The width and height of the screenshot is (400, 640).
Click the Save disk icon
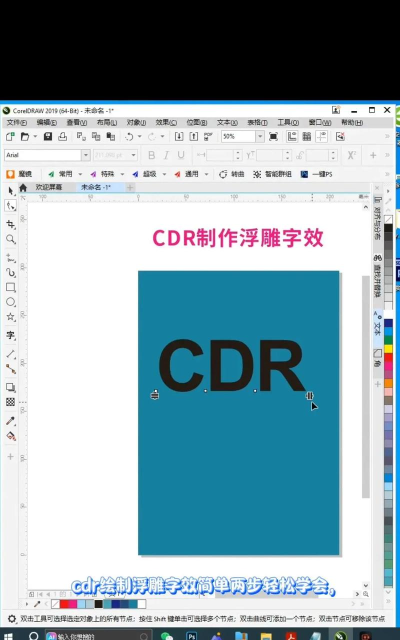coord(48,136)
